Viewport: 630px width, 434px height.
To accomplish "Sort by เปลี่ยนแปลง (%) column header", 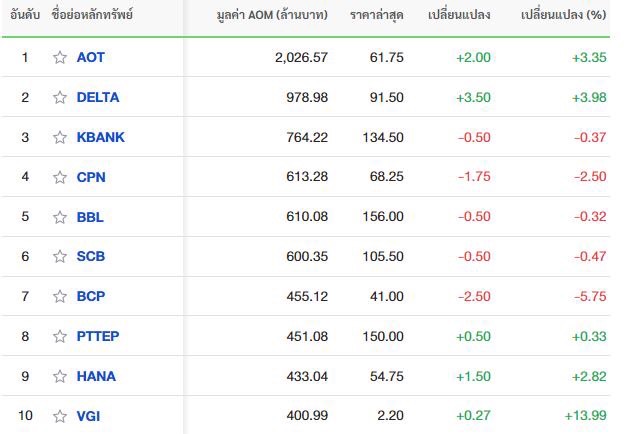I will coord(563,15).
